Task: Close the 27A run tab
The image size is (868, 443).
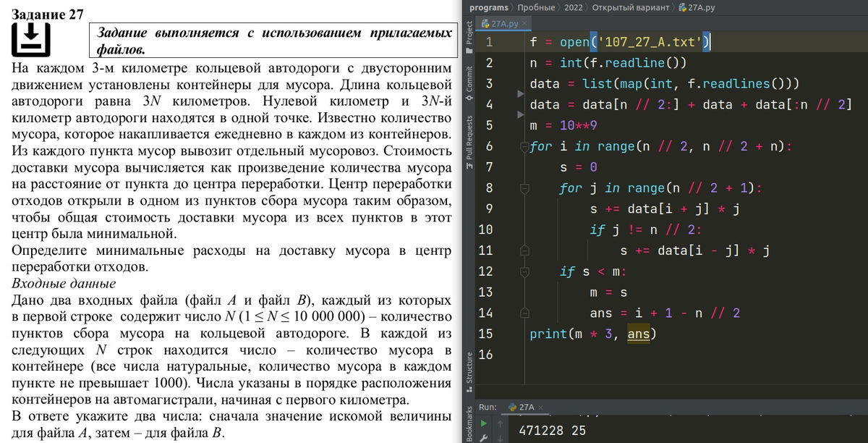Action: pos(540,408)
